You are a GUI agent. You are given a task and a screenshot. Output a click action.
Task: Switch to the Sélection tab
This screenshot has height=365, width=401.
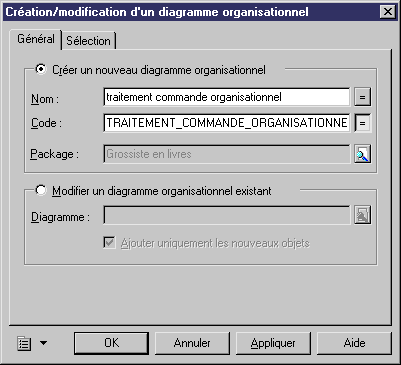[88, 41]
